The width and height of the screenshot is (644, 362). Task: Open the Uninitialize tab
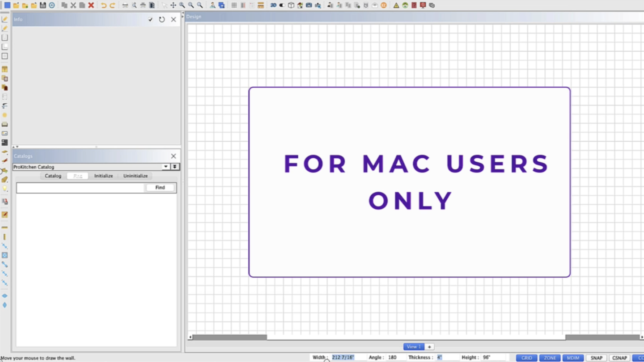[136, 176]
